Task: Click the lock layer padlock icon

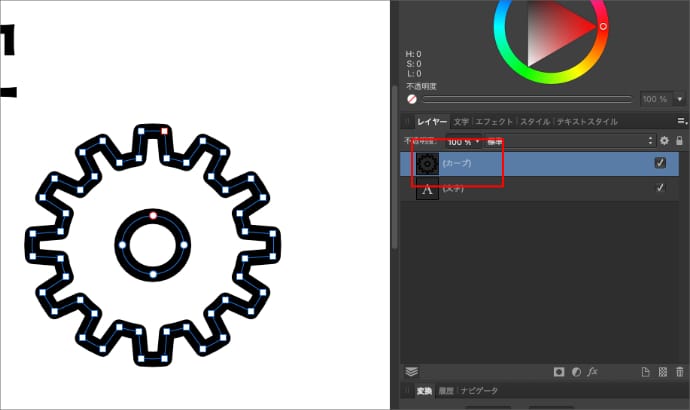Action: coord(680,141)
